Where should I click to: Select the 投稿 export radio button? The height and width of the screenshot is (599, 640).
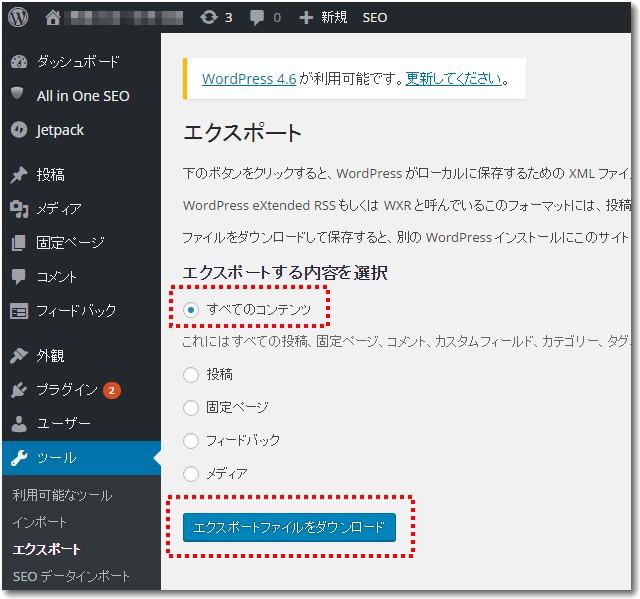(x=191, y=375)
